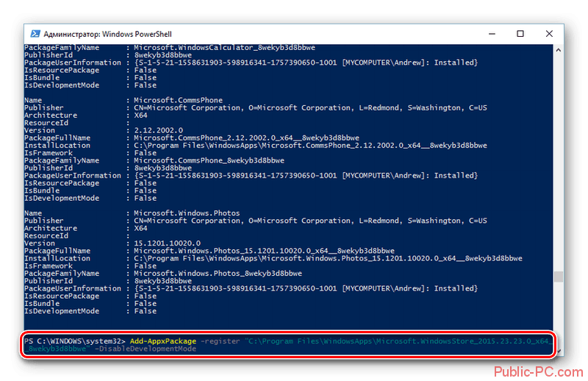Image resolution: width=588 pixels, height=381 pixels.
Task: Click the 'Microsoft.Windows.Photos' Name value
Action: [x=187, y=213]
